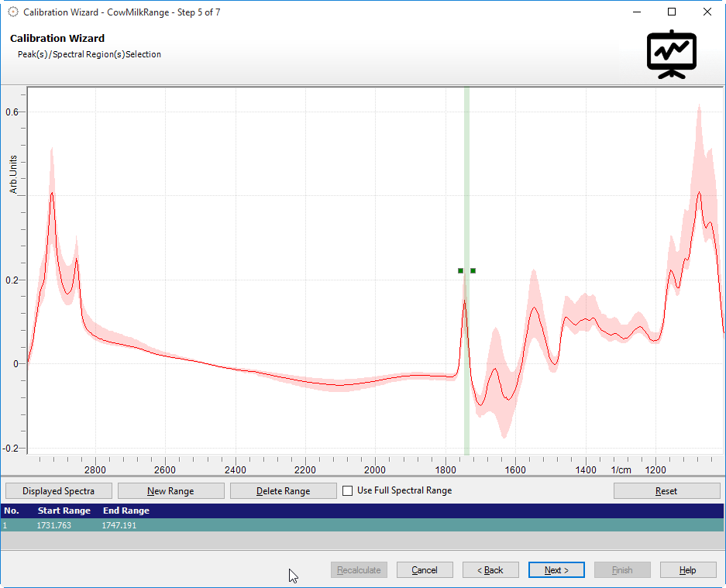Select the right green range handle

pos(473,270)
